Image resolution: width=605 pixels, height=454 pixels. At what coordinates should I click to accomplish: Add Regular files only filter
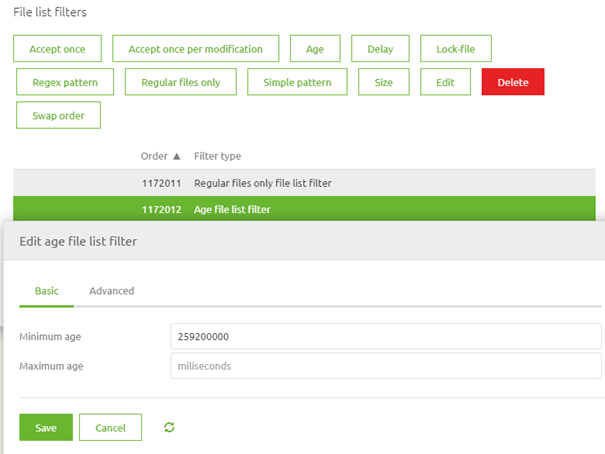coord(181,82)
